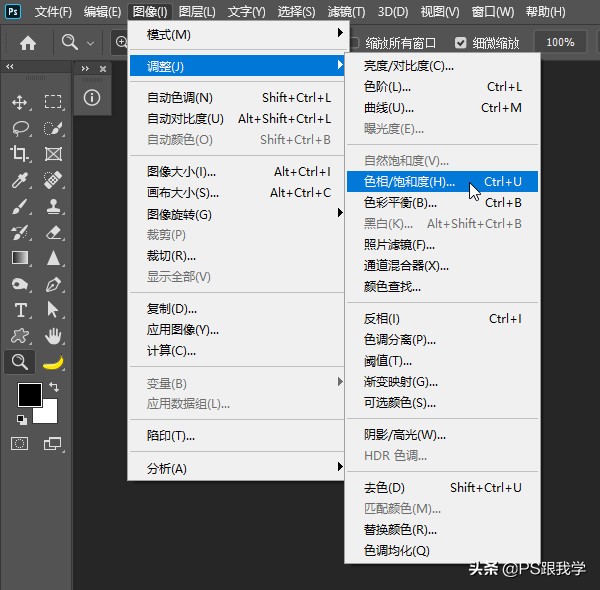600x590 pixels.
Task: Select the Spot Healing Brush tool
Action: 53,180
